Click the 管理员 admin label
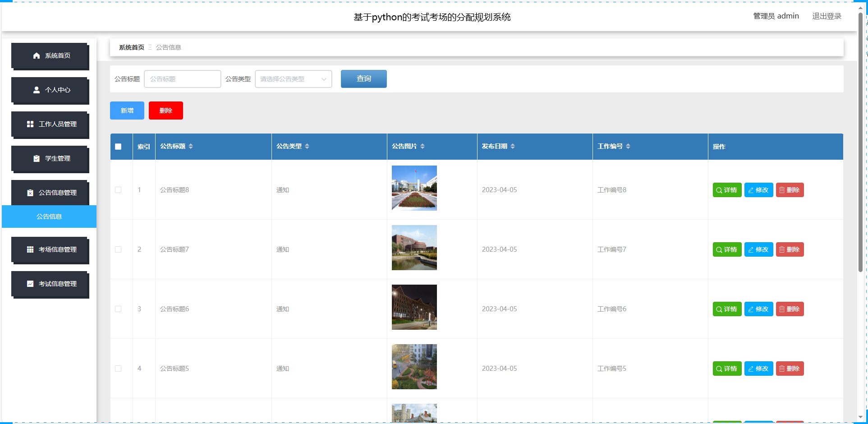The height and width of the screenshot is (424, 868). tap(776, 16)
